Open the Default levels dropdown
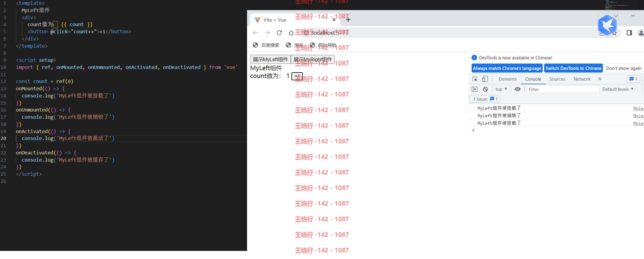Screen dimensions: 644x259 coord(618,89)
